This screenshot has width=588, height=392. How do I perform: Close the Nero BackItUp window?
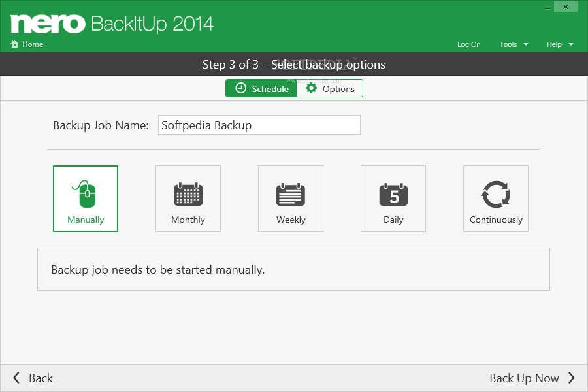tap(566, 7)
